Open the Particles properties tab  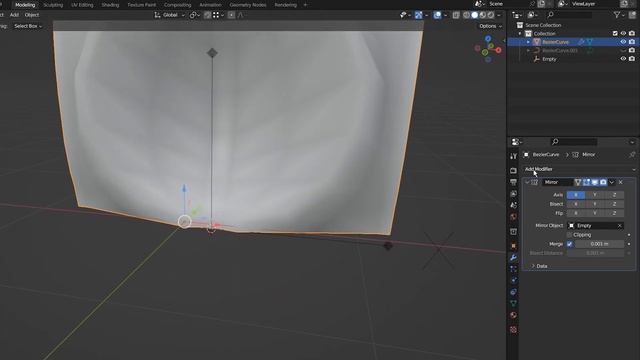pyautogui.click(x=513, y=269)
